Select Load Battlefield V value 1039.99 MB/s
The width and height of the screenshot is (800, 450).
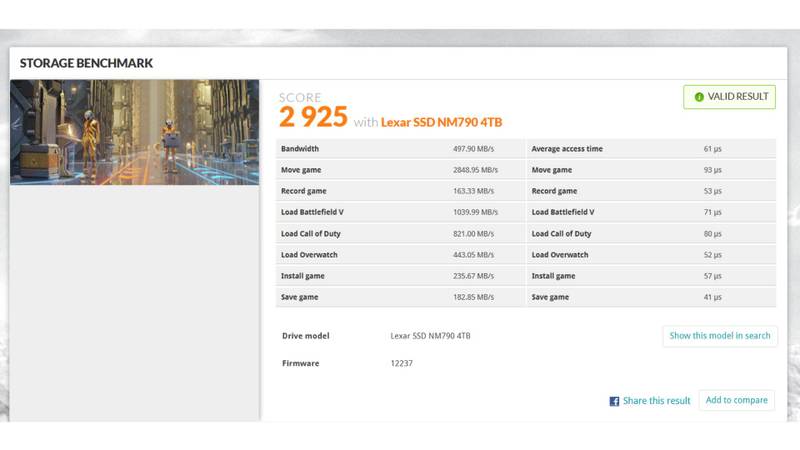(475, 212)
